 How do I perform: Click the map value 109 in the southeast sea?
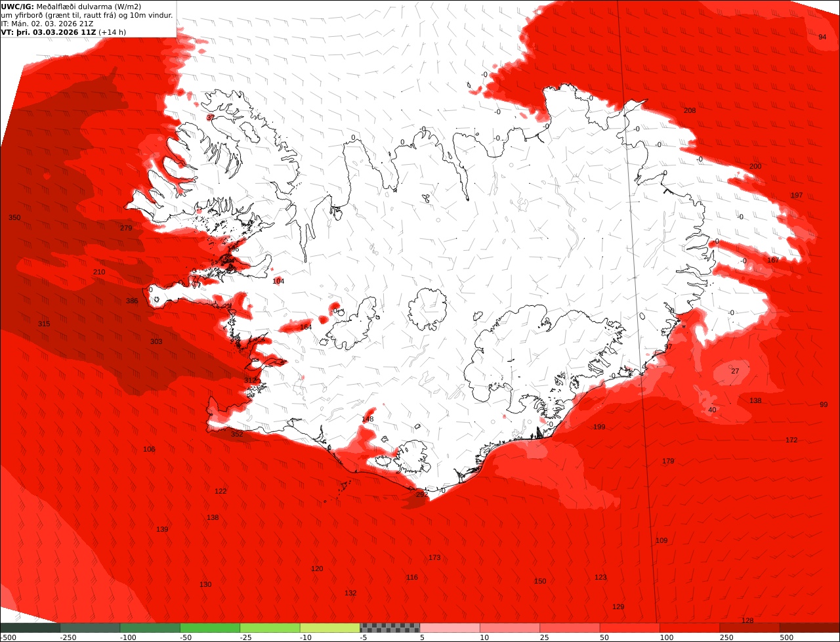coord(661,540)
